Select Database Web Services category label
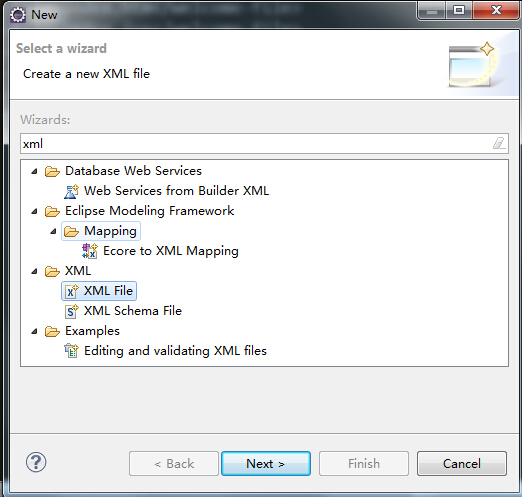This screenshot has width=522, height=497. 133,171
